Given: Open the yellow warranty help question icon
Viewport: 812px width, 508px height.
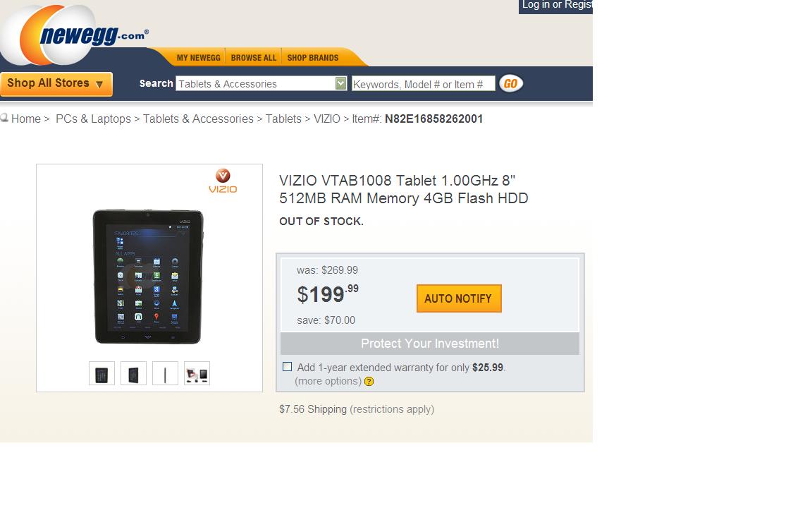Looking at the screenshot, I should point(369,382).
